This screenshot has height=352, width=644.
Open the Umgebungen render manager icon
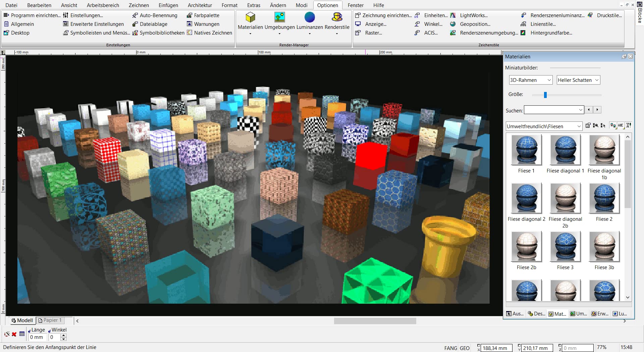pos(279,17)
